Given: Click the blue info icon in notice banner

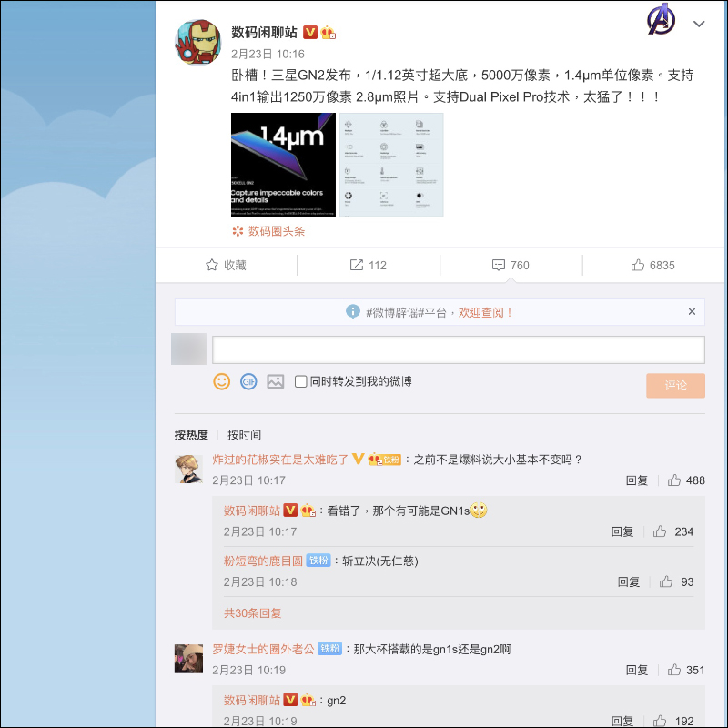Looking at the screenshot, I should (353, 311).
